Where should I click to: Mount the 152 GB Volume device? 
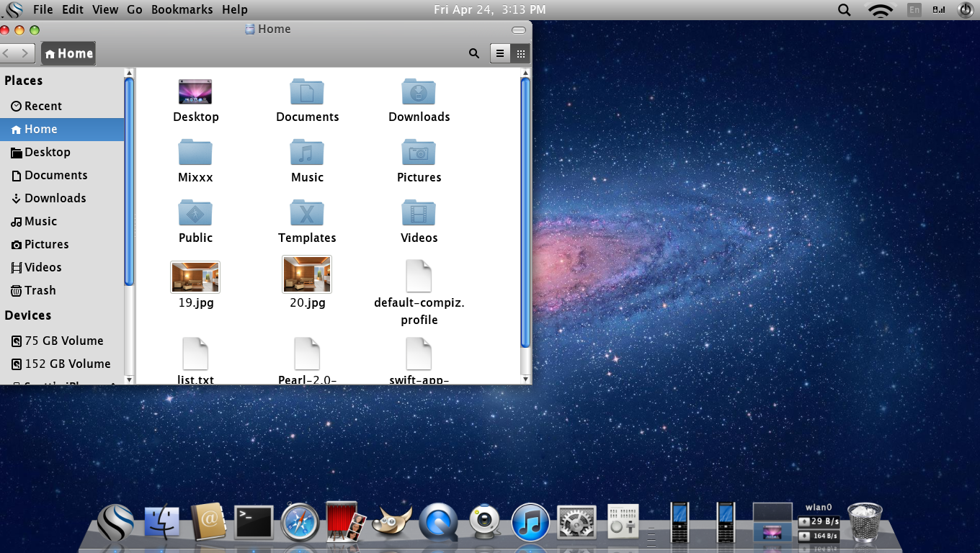[62, 364]
